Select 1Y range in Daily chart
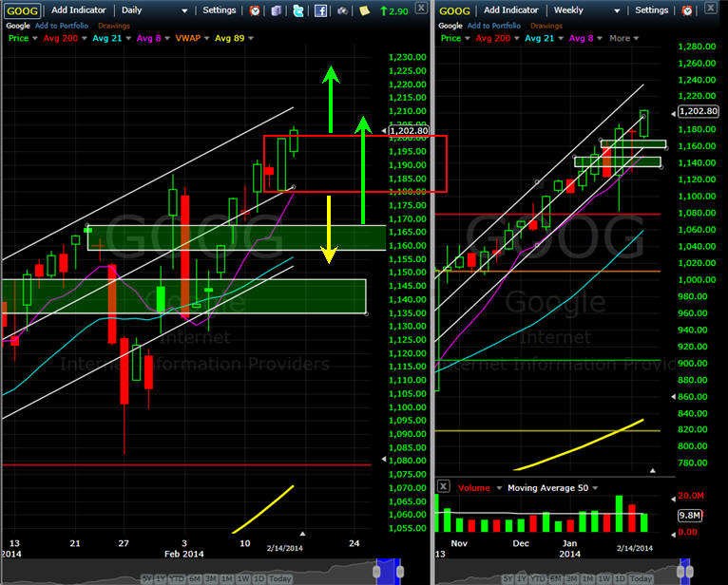 (161, 578)
